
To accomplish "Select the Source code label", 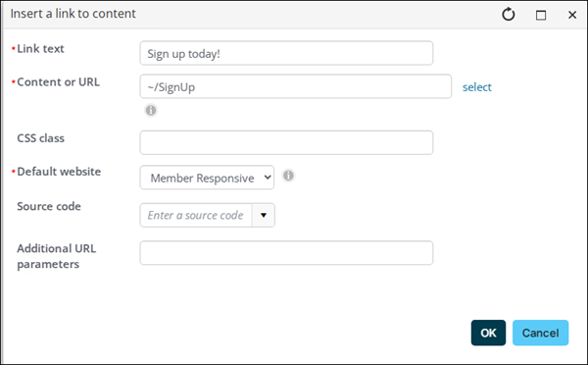I will point(49,206).
